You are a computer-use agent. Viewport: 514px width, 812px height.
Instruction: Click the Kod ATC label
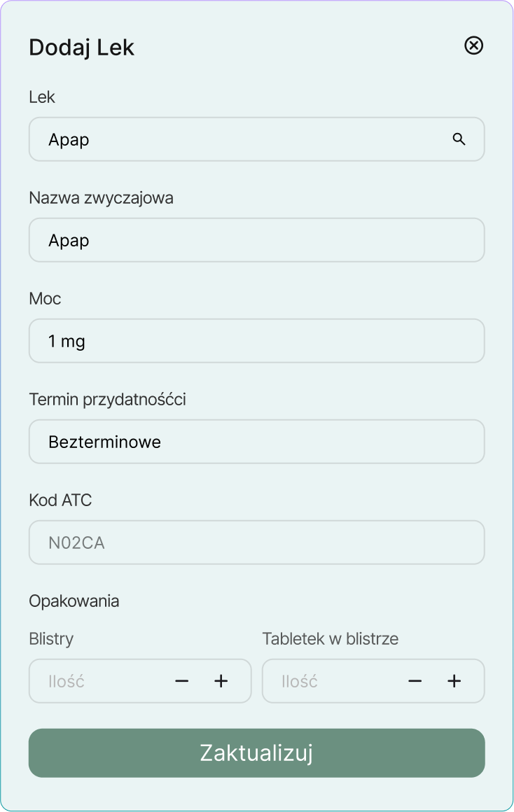pyautogui.click(x=60, y=500)
